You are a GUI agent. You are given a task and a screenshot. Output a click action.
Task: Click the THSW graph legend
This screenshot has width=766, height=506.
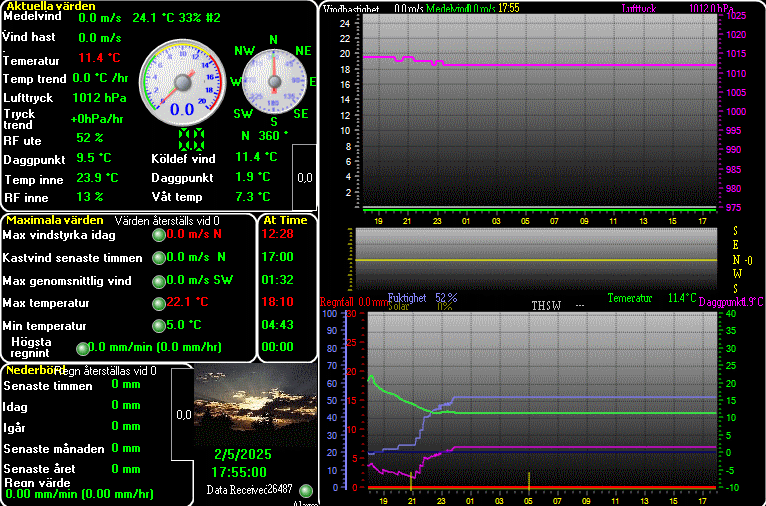pos(546,306)
